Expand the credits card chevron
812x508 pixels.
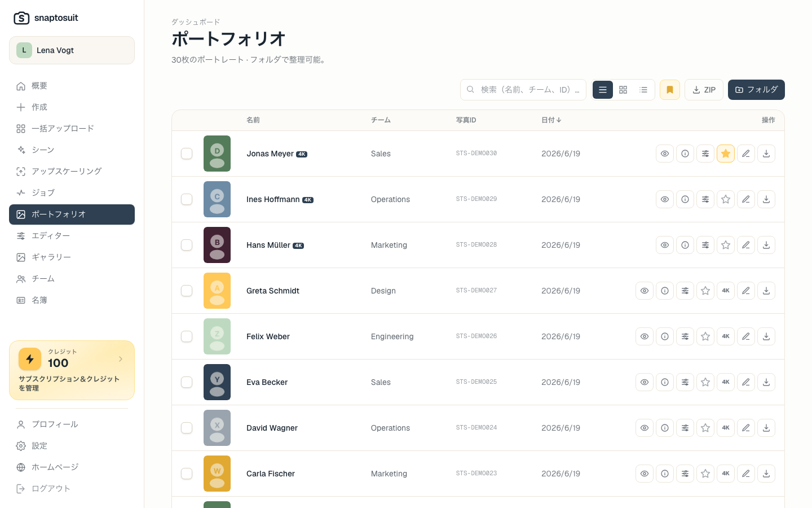(121, 359)
